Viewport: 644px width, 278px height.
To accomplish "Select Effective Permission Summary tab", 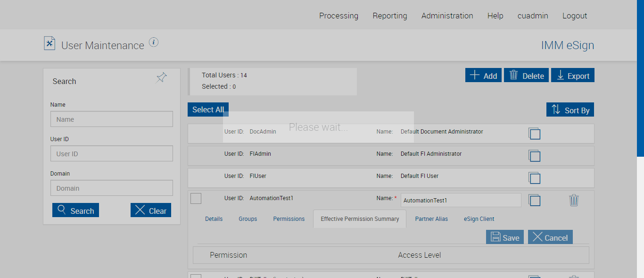I will [x=360, y=219].
